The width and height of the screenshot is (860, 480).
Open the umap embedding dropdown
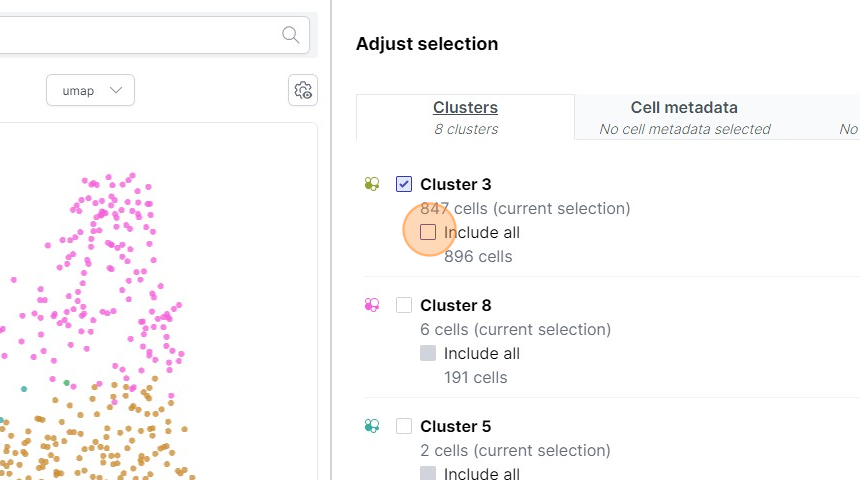(x=90, y=91)
